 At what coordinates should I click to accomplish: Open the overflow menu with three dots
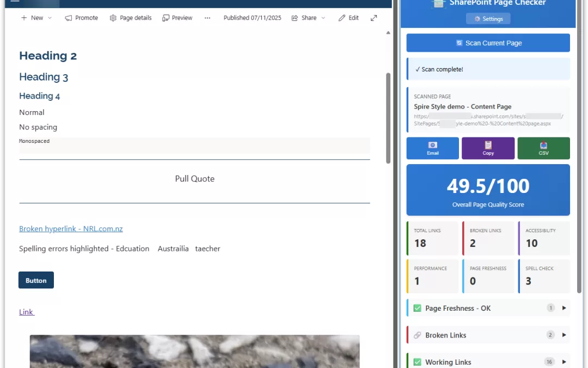click(x=207, y=17)
